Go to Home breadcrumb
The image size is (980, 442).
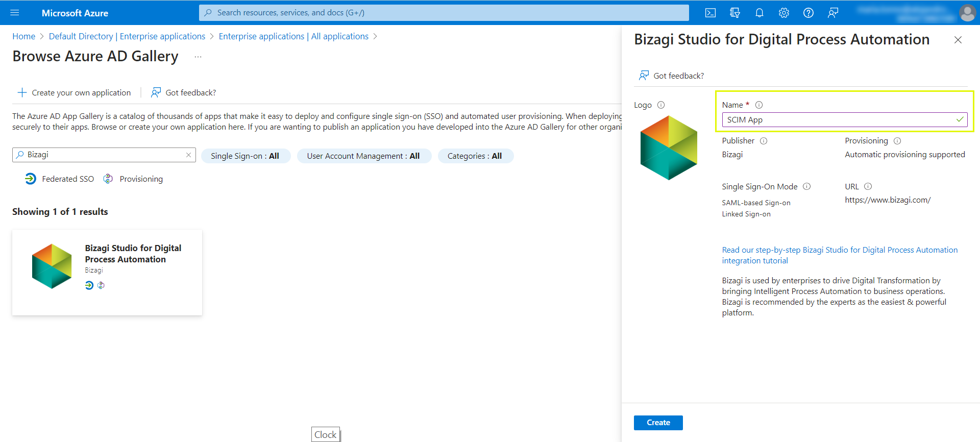tap(23, 36)
